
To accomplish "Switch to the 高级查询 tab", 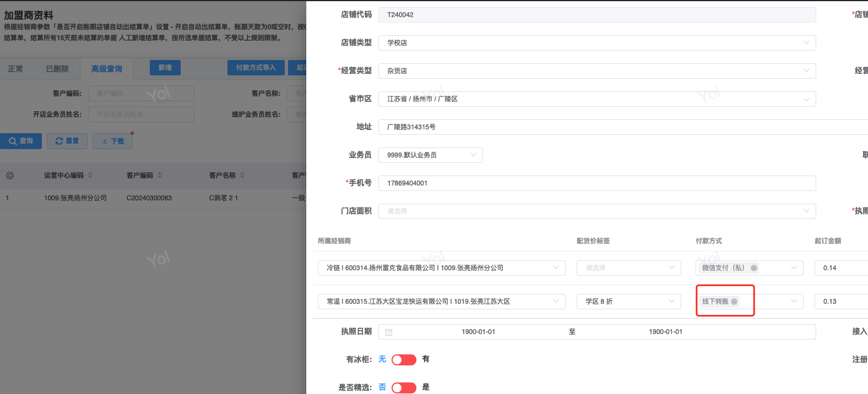I will (107, 69).
